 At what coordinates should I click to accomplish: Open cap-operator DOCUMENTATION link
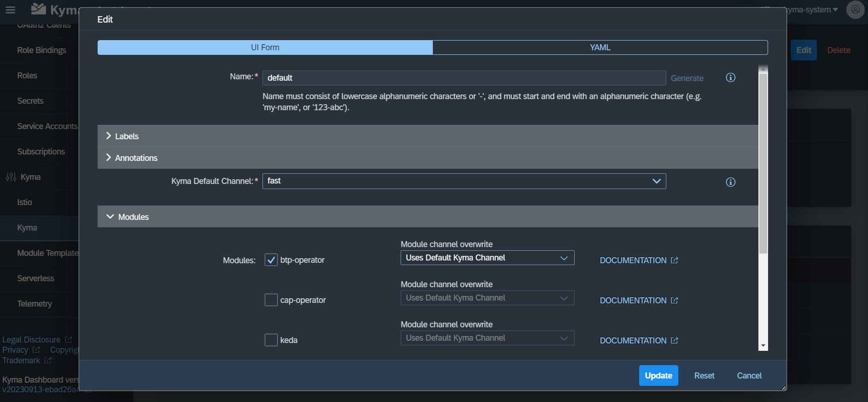633,301
